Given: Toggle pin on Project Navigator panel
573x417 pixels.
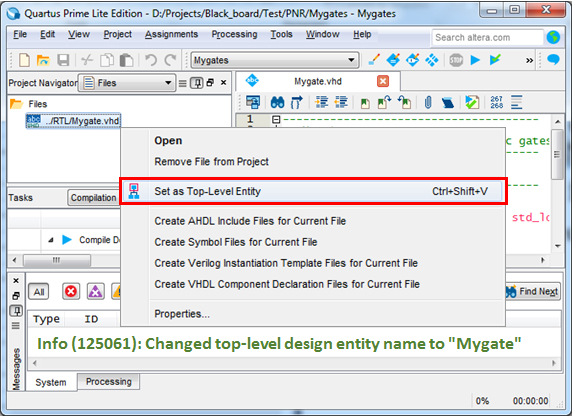Looking at the screenshot, I should click(x=197, y=83).
